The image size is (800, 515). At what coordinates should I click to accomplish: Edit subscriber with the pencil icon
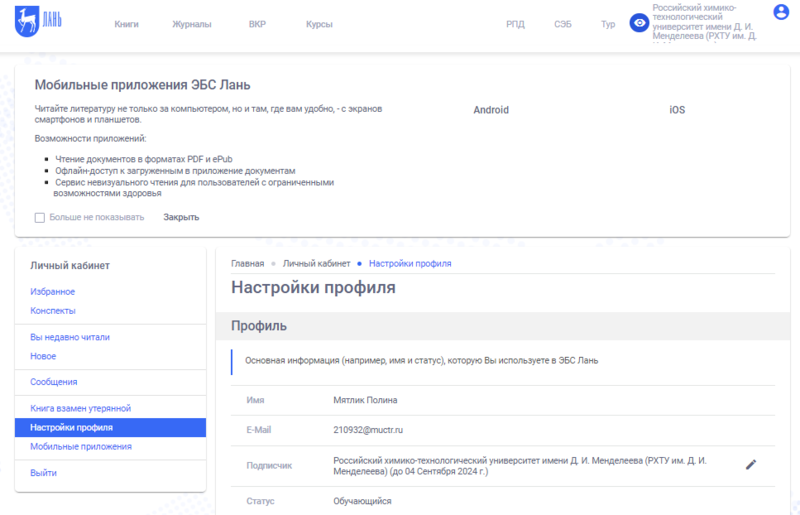[751, 464]
